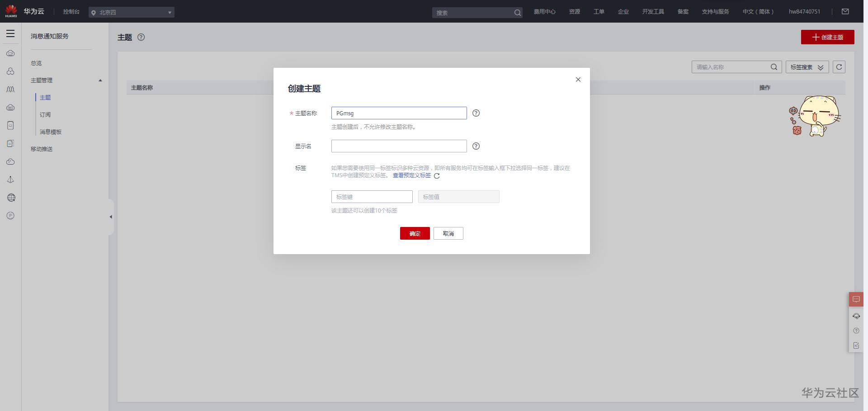868x411 pixels.
Task: Click the help icon next to 主题名称 field
Action: pyautogui.click(x=476, y=113)
